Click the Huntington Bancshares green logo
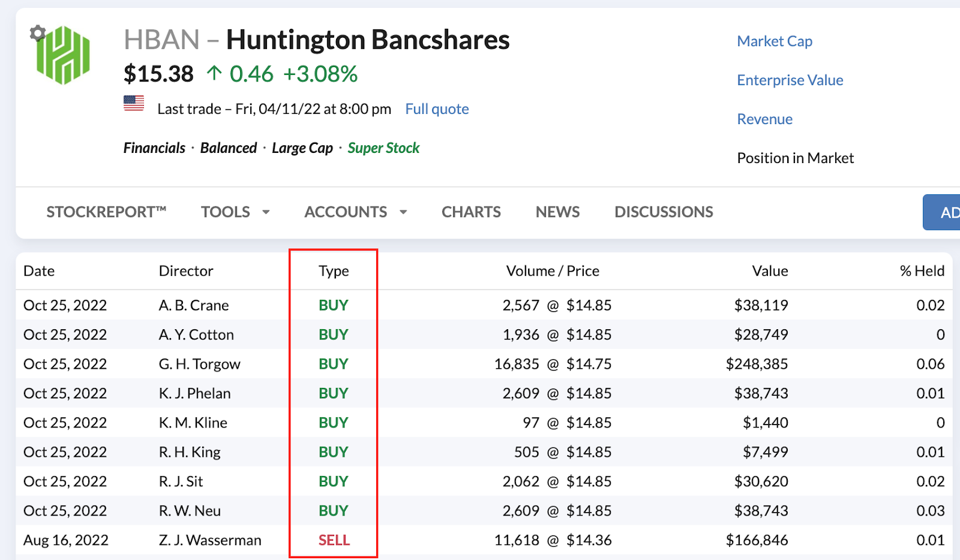The image size is (960, 560). (x=64, y=55)
